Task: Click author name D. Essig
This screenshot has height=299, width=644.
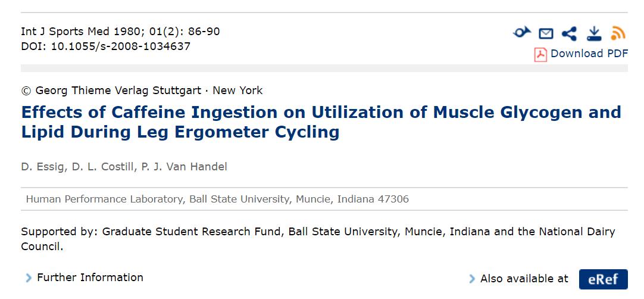Action: click(x=43, y=167)
